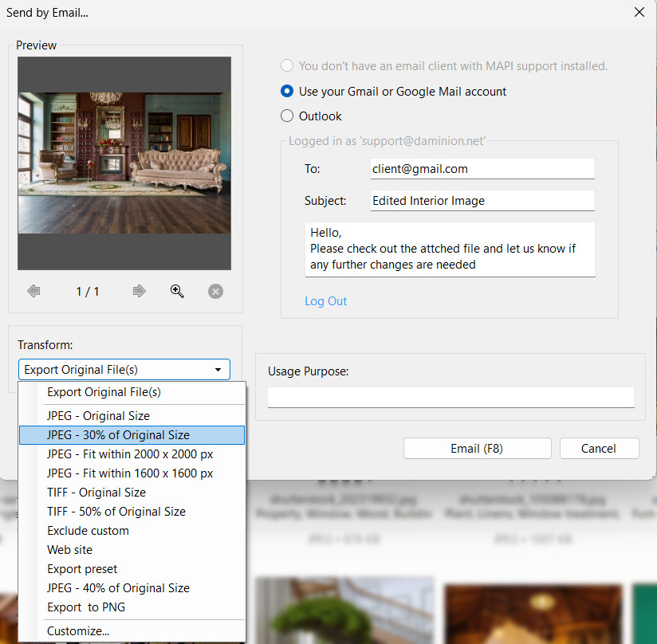The height and width of the screenshot is (644, 657).
Task: Zoom the preview with magnifier icon
Action: [177, 292]
